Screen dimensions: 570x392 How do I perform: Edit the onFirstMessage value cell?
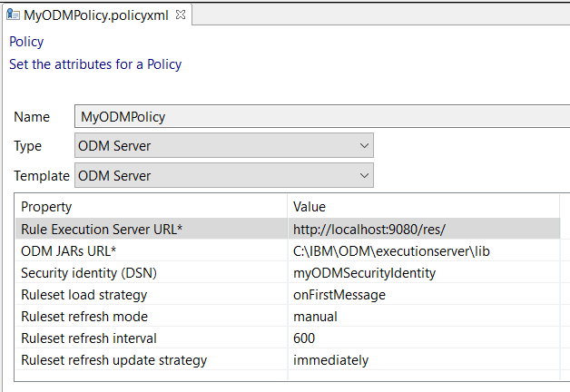pyautogui.click(x=424, y=294)
